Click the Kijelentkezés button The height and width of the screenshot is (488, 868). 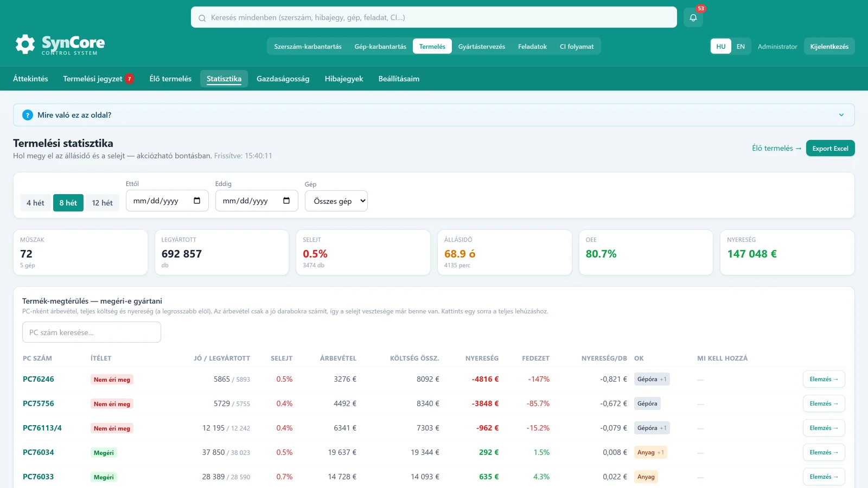[x=829, y=47]
